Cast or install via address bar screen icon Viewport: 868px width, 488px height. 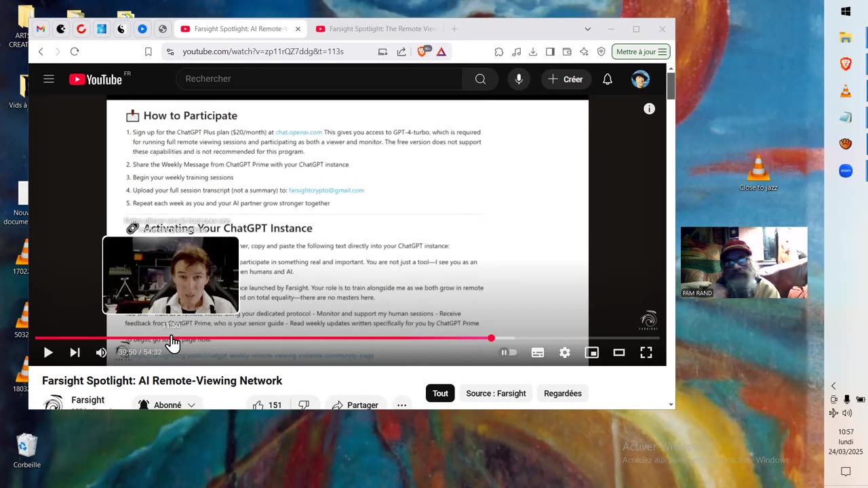pos(382,52)
